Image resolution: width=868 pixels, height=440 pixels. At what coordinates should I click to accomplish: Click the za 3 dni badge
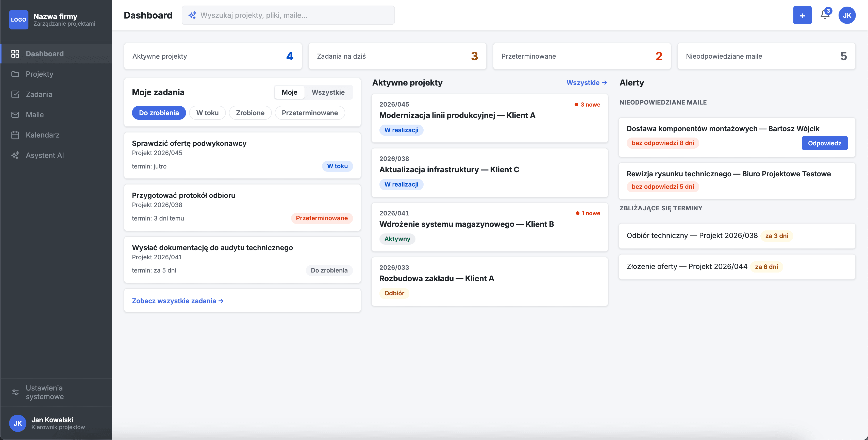pos(777,236)
